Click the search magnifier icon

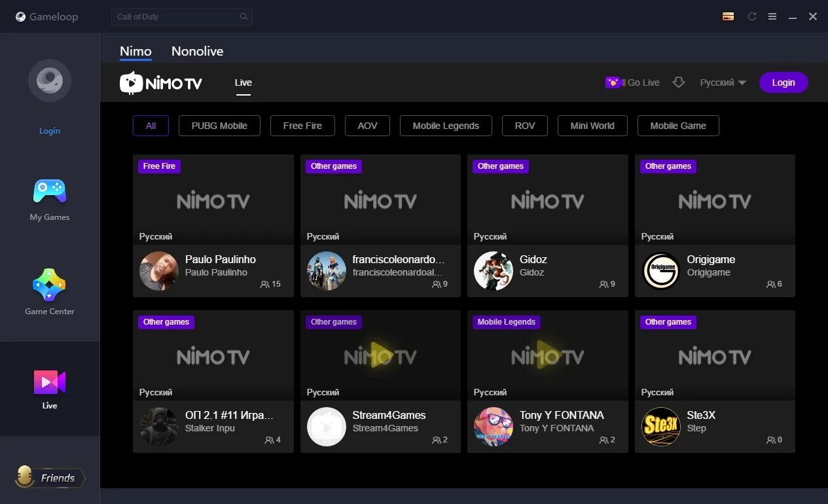coord(243,17)
